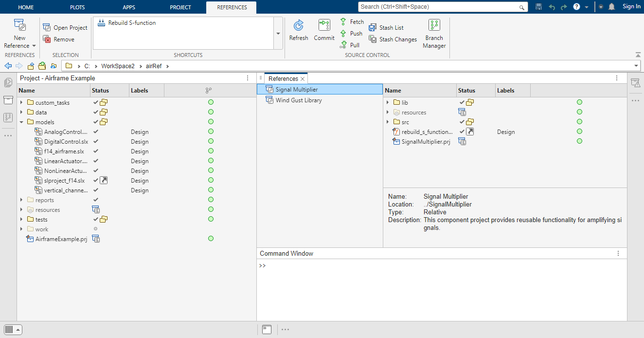Click the project checks icon on right sidebar
644x338 pixels.
tap(636, 83)
